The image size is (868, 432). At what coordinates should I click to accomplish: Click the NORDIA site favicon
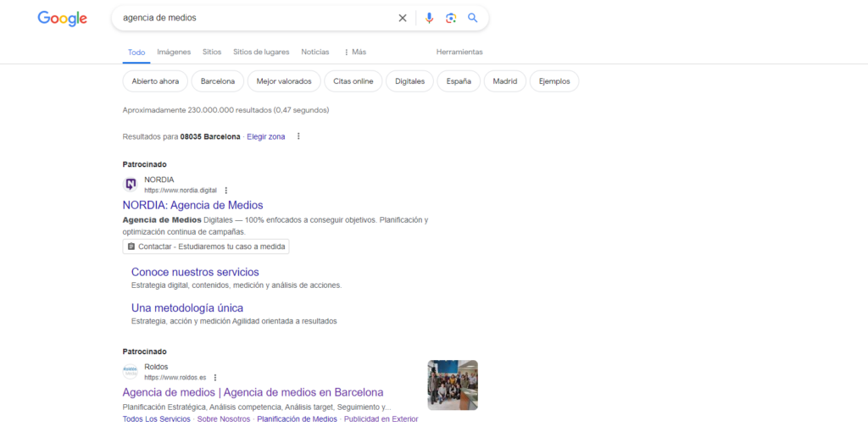point(131,185)
